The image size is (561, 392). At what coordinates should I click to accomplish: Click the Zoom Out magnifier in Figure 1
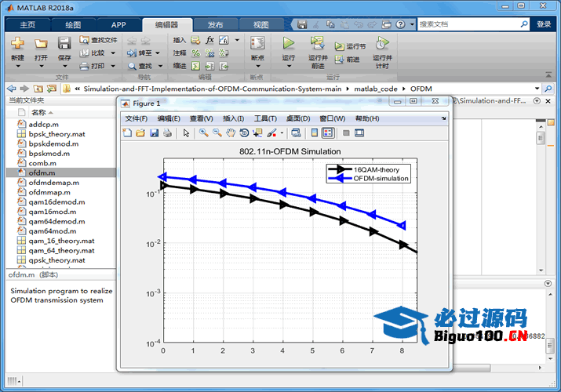[x=217, y=133]
